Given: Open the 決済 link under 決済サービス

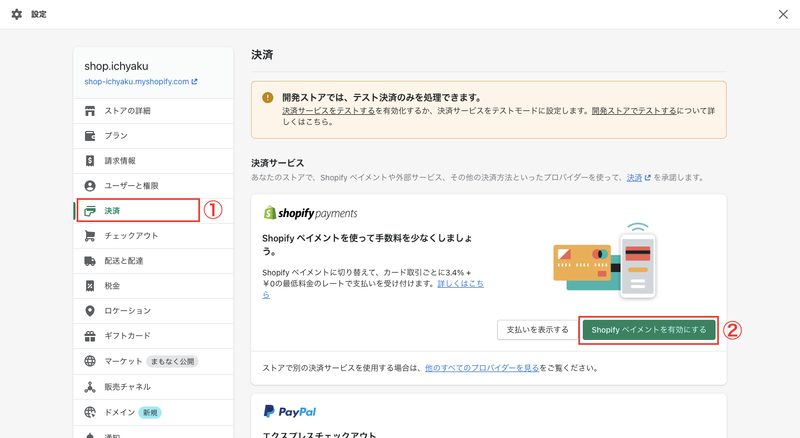Looking at the screenshot, I should pyautogui.click(x=638, y=178).
